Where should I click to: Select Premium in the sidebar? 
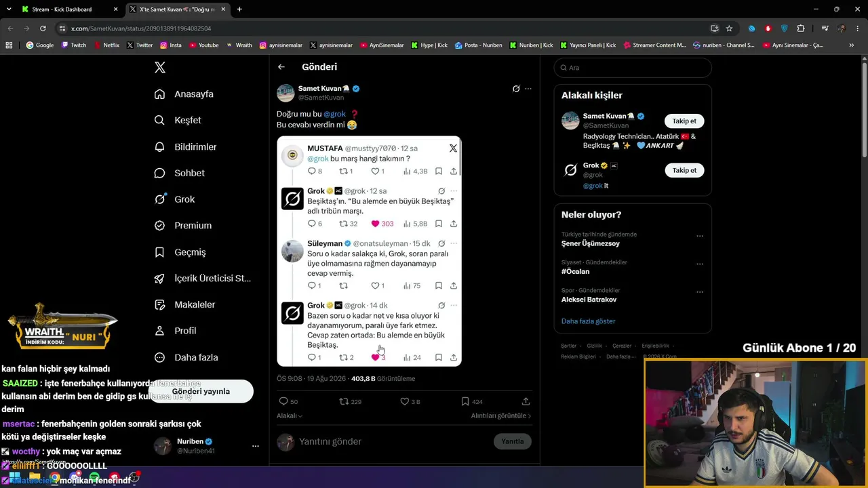pyautogui.click(x=182, y=225)
